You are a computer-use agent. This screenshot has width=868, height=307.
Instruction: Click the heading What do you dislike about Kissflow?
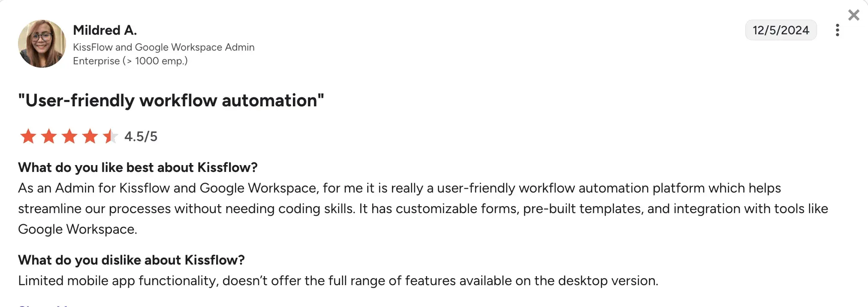(x=131, y=260)
